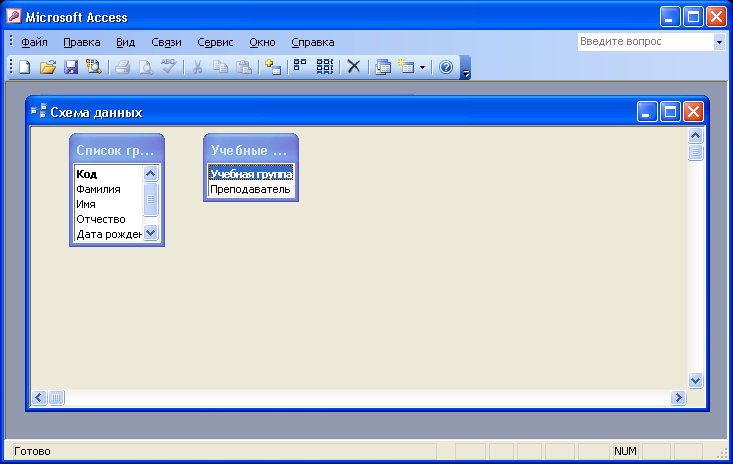Select the Учебная группа field
The image size is (733, 464).
(251, 174)
